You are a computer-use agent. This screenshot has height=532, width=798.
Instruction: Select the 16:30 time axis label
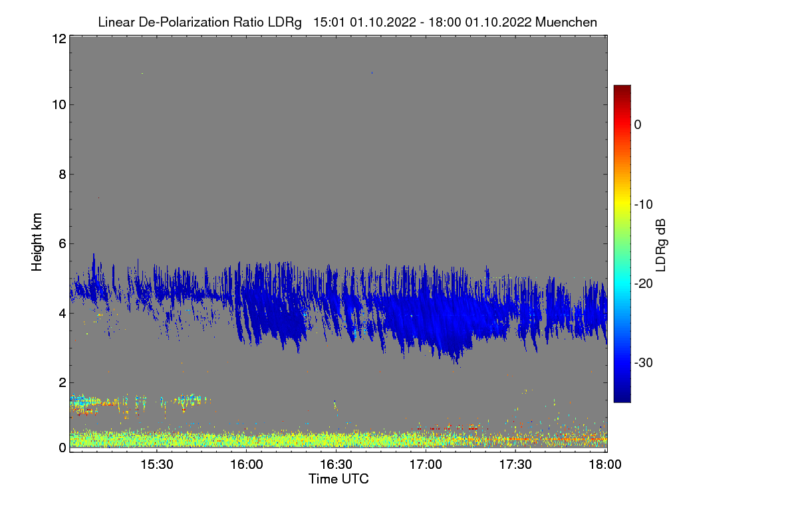coord(336,465)
